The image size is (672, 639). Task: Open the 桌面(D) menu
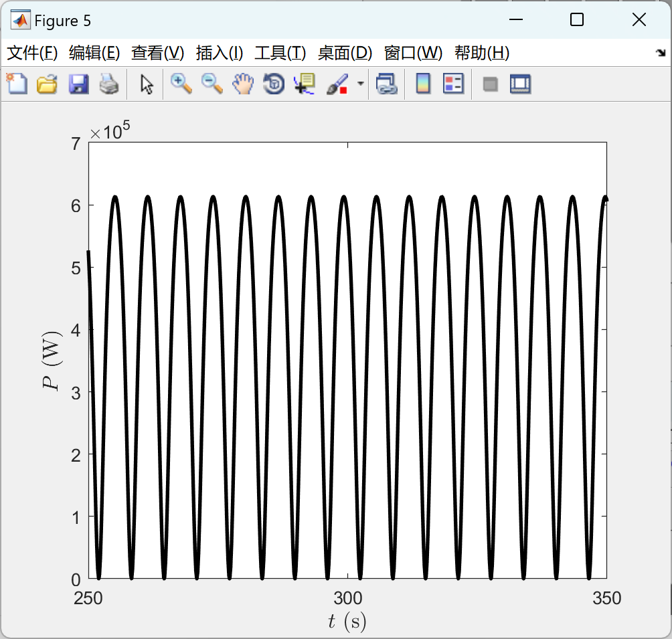[345, 53]
